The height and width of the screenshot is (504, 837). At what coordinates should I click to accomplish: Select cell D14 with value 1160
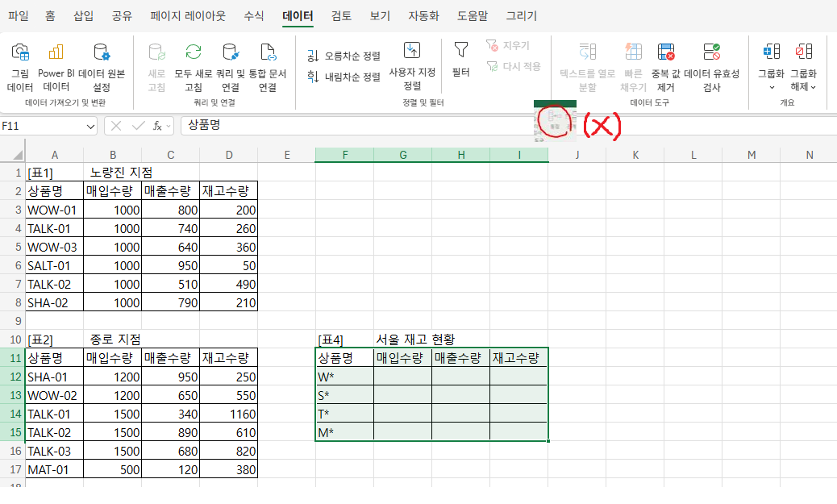tap(229, 414)
